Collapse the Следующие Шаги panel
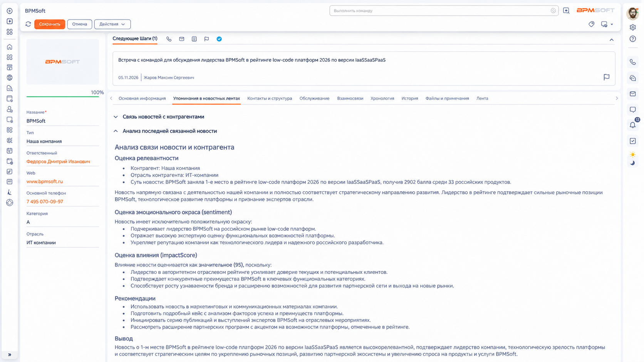This screenshot has height=362, width=644. [612, 40]
